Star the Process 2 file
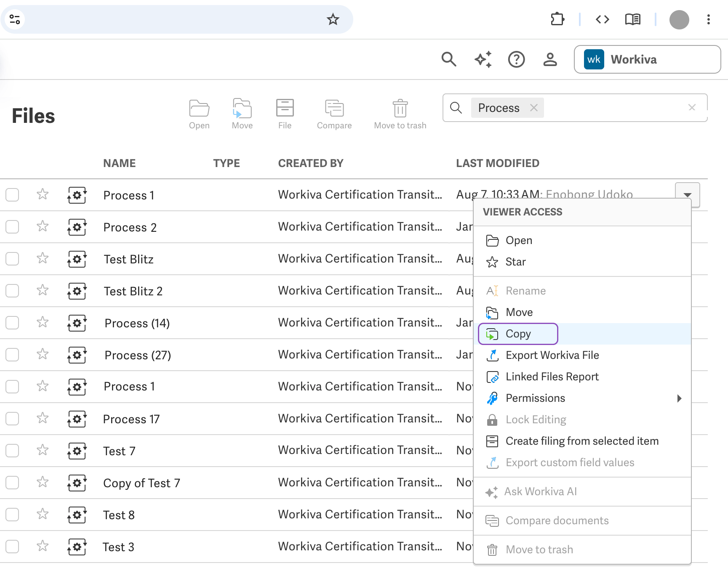This screenshot has height=568, width=728. (43, 226)
